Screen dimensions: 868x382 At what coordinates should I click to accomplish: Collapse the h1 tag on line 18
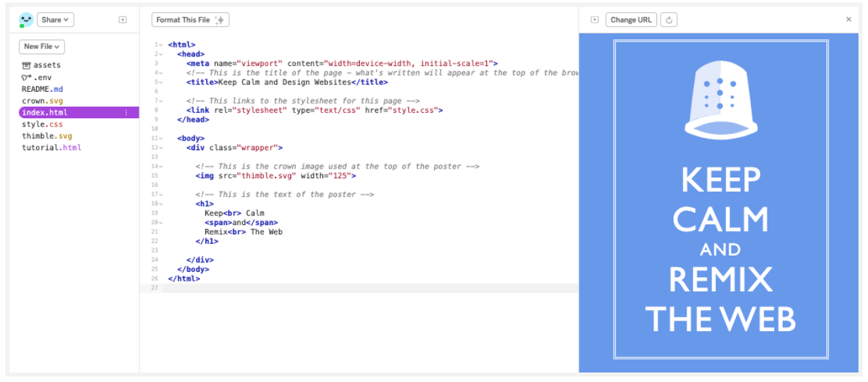click(x=161, y=204)
